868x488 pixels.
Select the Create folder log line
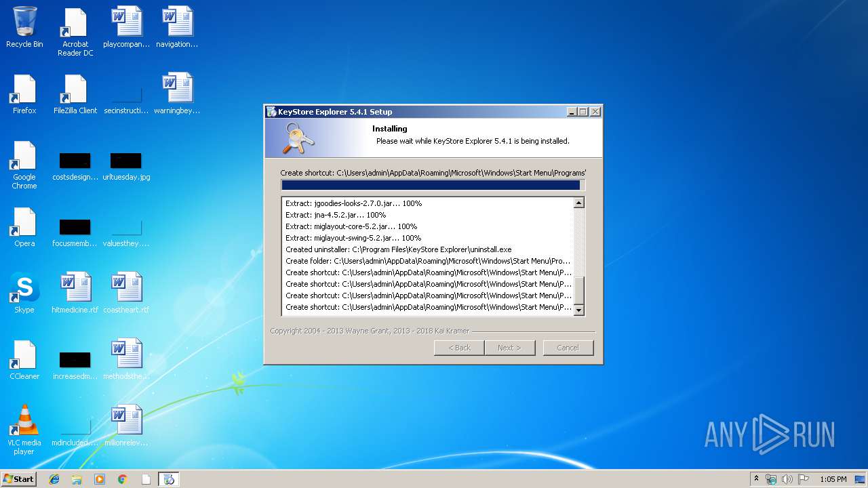[x=428, y=261]
